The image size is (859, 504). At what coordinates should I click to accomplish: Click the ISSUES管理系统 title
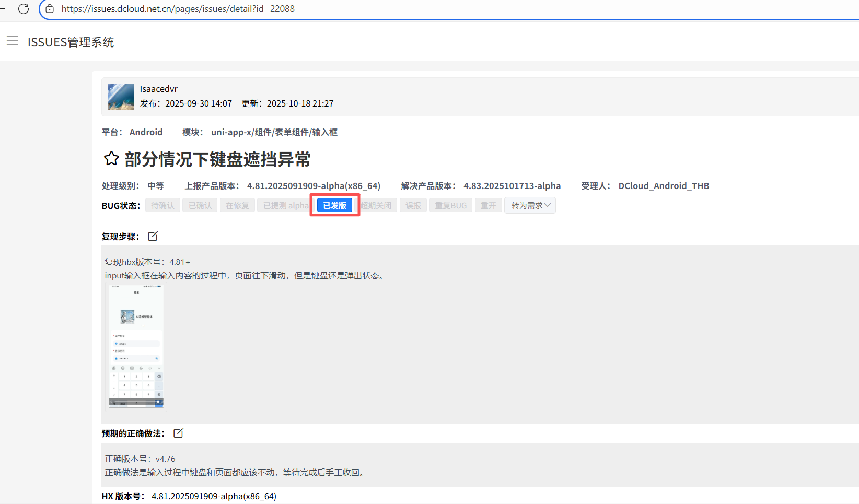point(71,42)
